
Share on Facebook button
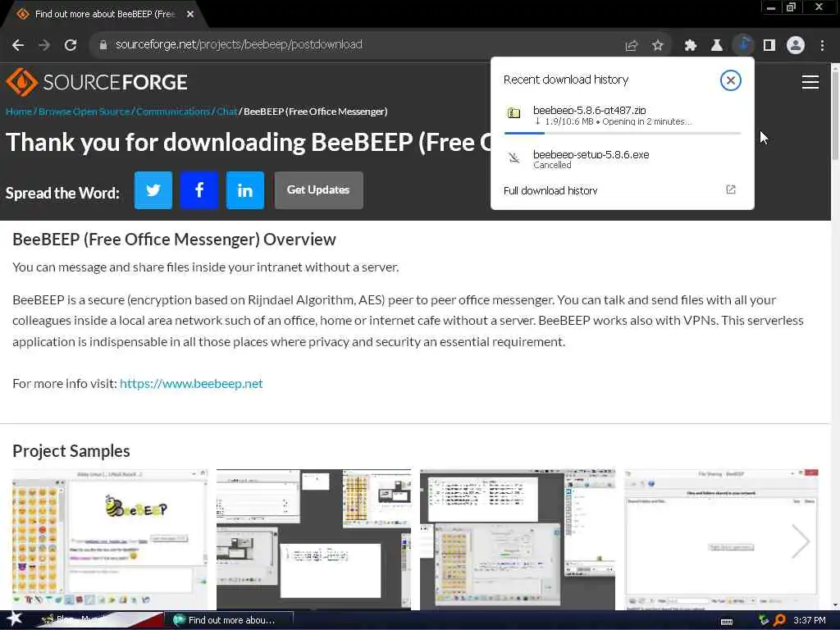(x=199, y=190)
